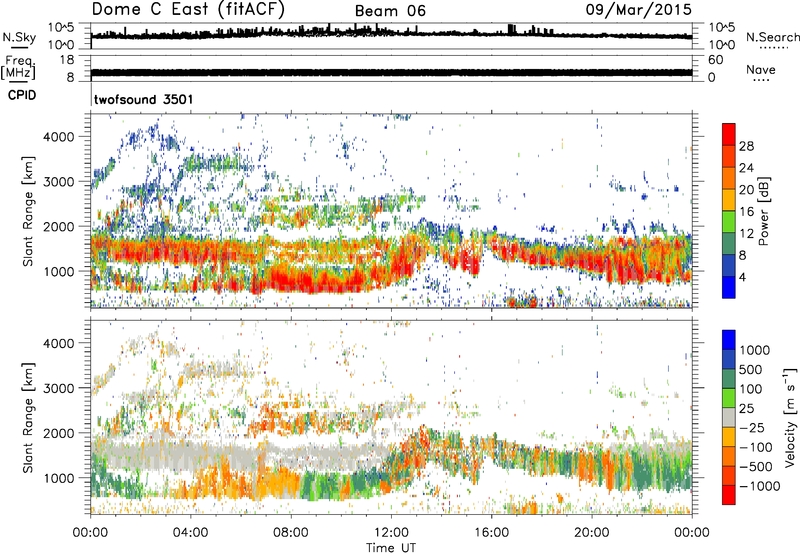The height and width of the screenshot is (554, 800).
Task: Click the '04:00' time axis tick
Action: pos(190,533)
